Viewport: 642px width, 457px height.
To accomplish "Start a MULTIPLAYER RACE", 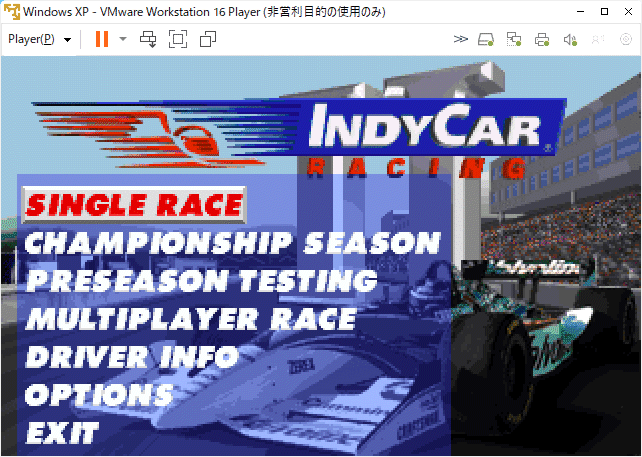I will (x=191, y=318).
